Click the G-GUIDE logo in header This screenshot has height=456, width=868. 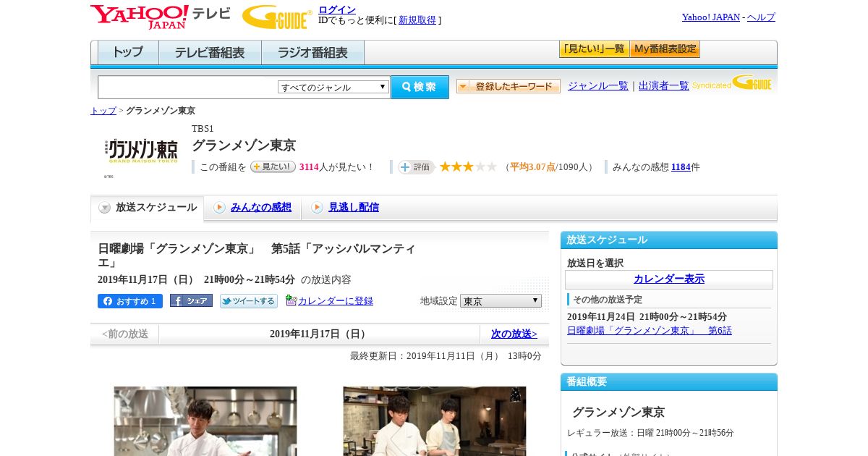(277, 17)
